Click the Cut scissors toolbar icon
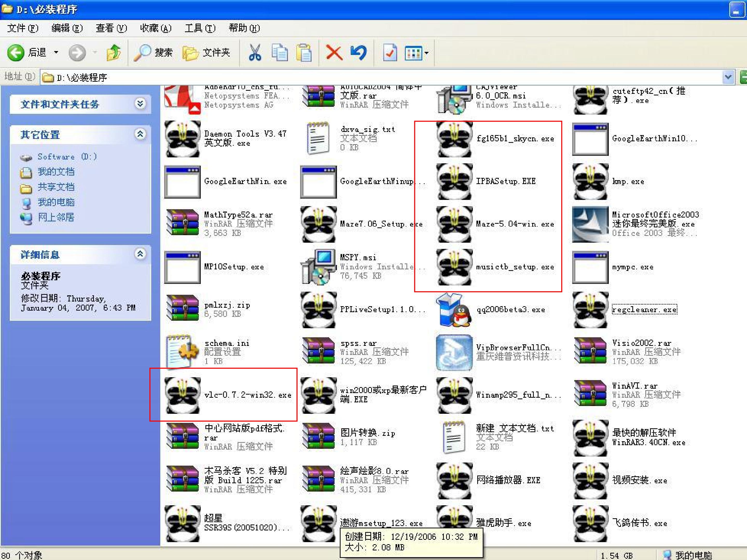The width and height of the screenshot is (747, 560). point(255,53)
